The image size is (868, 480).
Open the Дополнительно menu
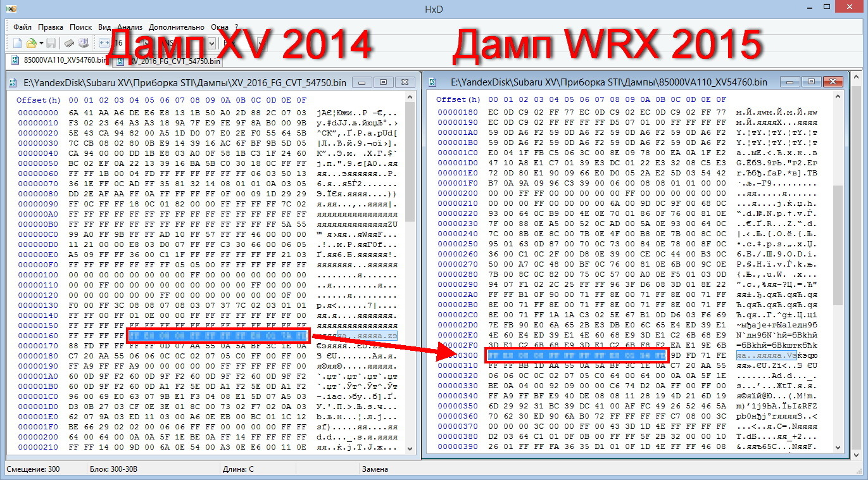pyautogui.click(x=177, y=27)
